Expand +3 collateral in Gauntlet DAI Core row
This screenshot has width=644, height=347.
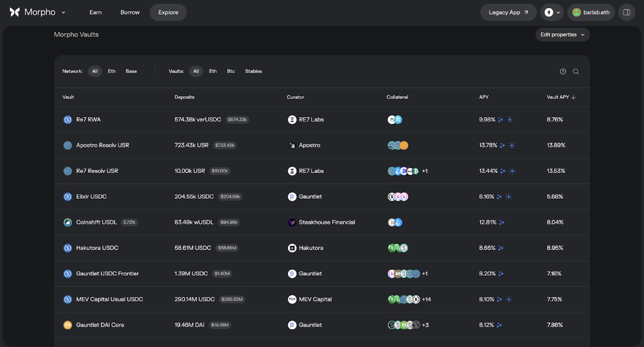pos(425,325)
